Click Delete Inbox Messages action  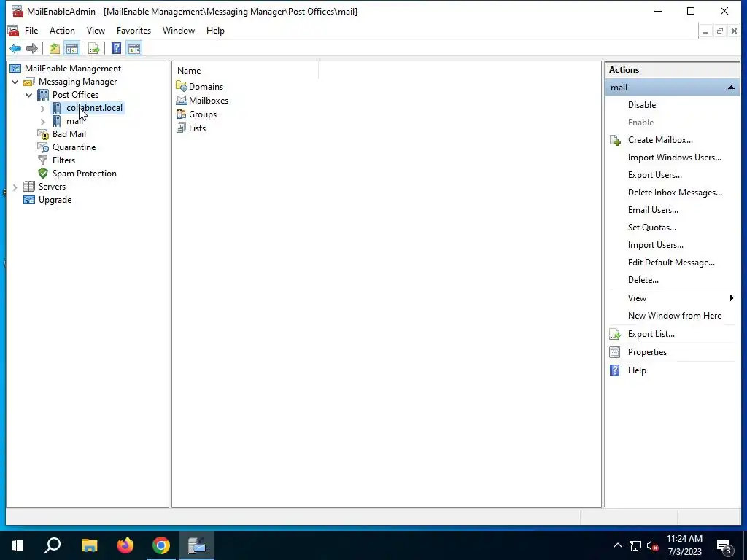pyautogui.click(x=675, y=192)
